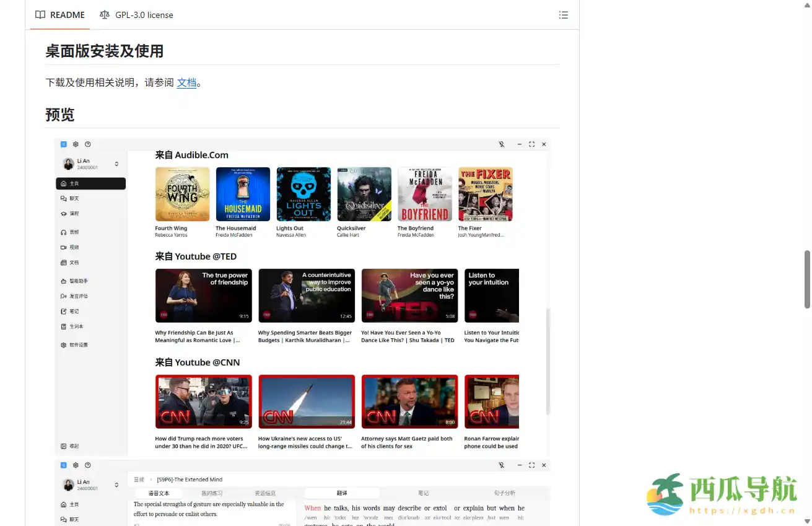Switch to the 翻译 (Translation) tab
Image resolution: width=812 pixels, height=526 pixels.
(342, 493)
